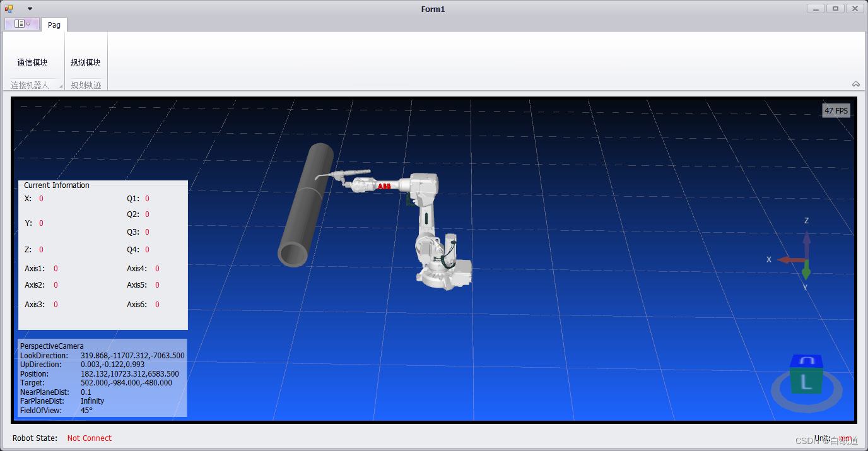
Task: Open the application button with layout icon
Action: click(22, 24)
